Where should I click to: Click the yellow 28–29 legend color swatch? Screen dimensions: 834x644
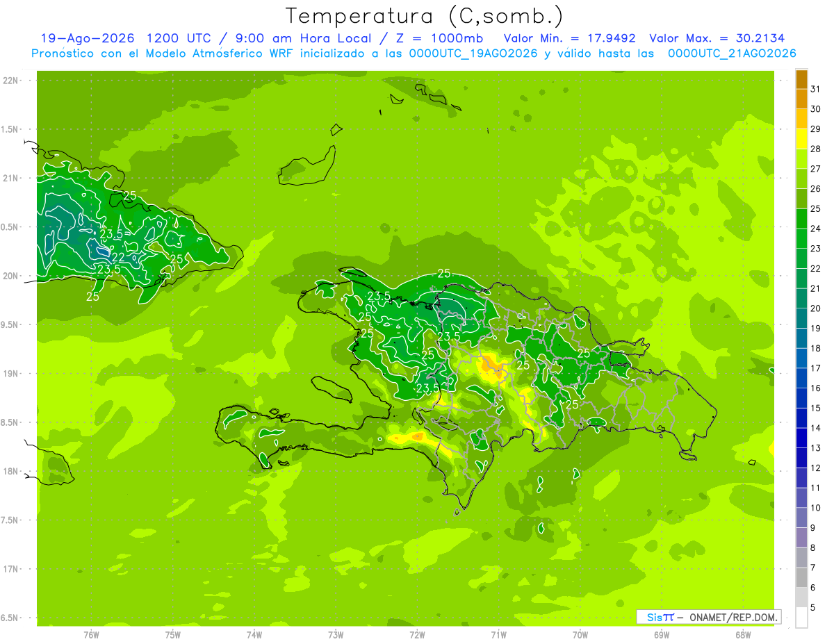[801, 139]
